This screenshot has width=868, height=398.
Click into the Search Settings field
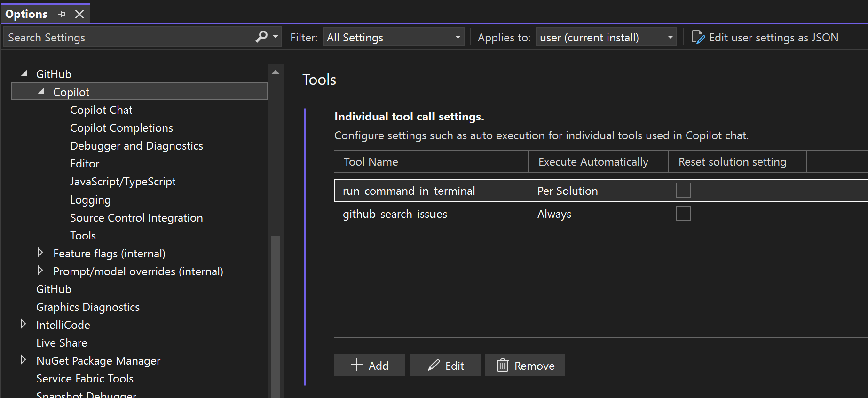pos(127,37)
